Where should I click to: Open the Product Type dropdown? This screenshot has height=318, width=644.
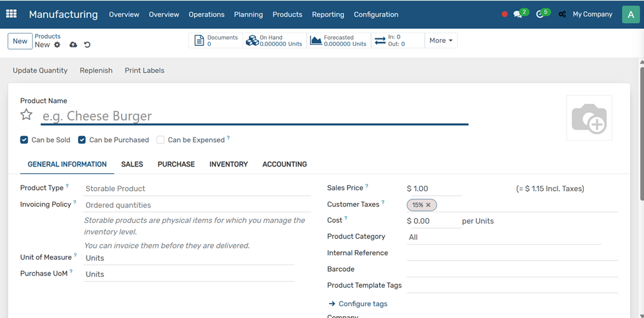tap(197, 188)
